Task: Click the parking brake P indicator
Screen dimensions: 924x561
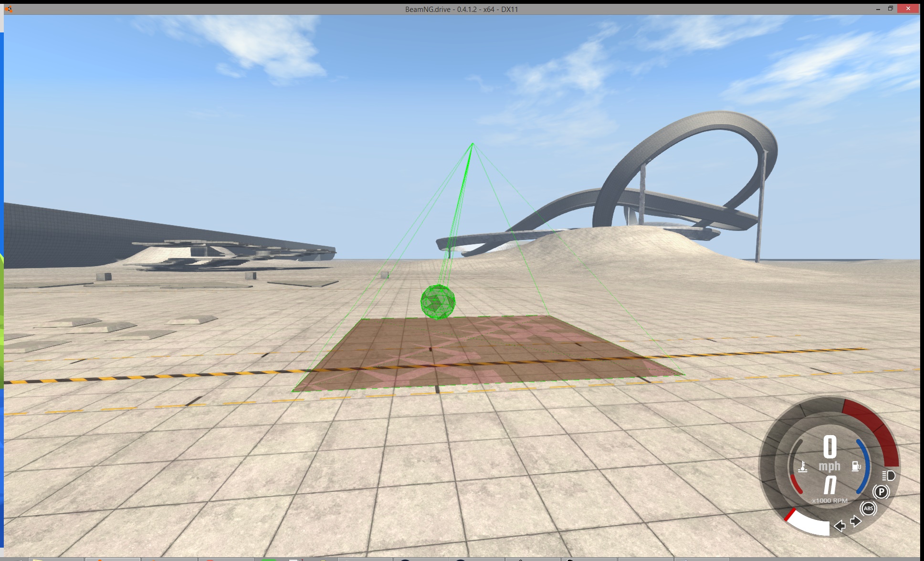Action: (881, 492)
